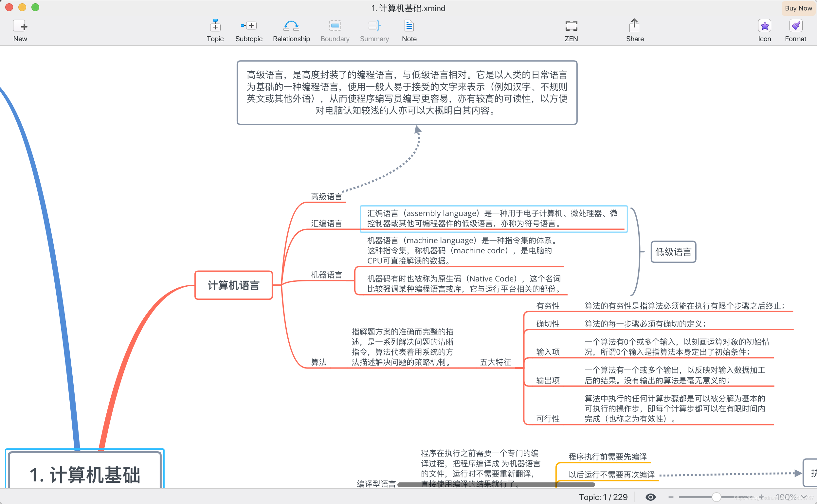Select the 机器语言 subtopic
This screenshot has height=504, width=817.
point(326,275)
